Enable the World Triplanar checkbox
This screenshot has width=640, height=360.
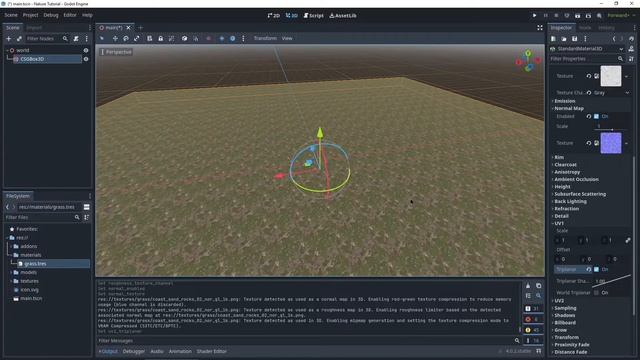tap(596, 293)
